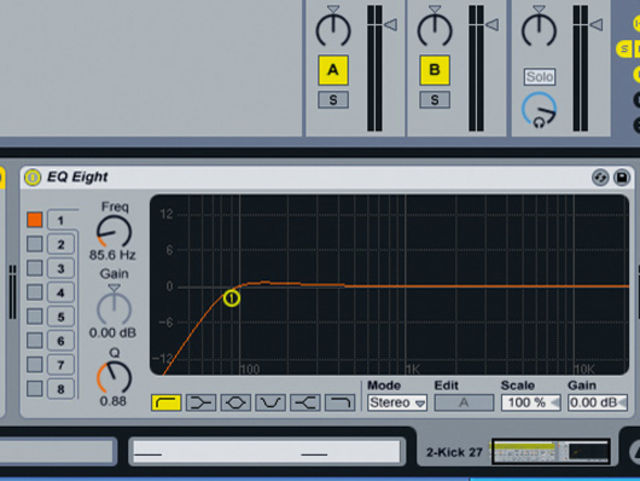Click return B volume fader handle
This screenshot has height=481, width=640.
[x=492, y=24]
